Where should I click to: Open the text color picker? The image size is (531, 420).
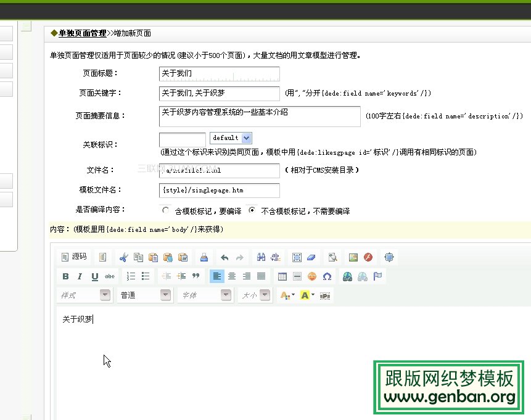[287, 295]
